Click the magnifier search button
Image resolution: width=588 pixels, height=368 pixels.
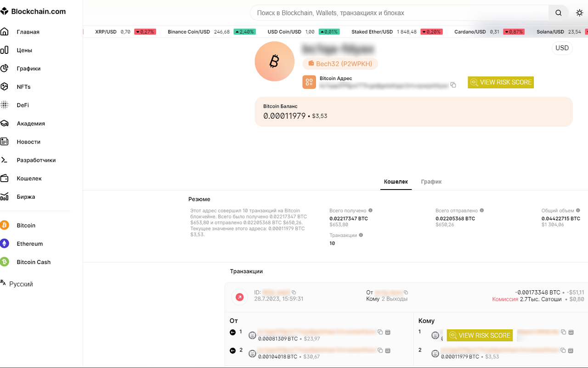558,13
